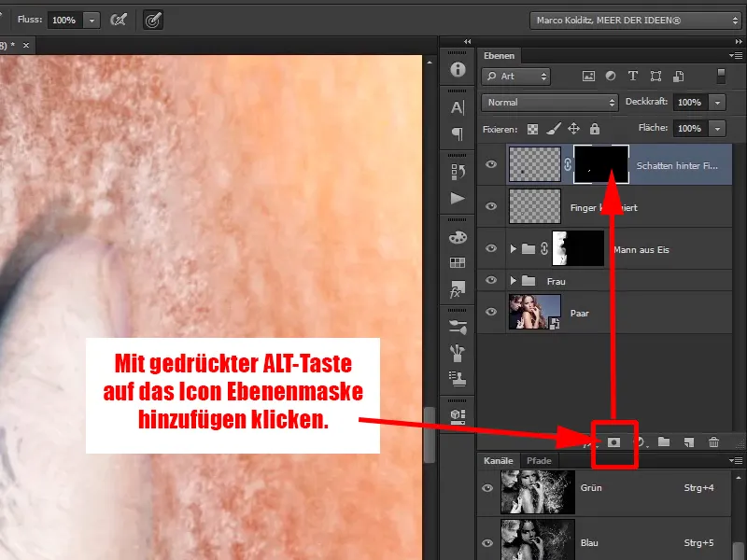Lock transparent pixels checkerboard icon

pyautogui.click(x=532, y=129)
